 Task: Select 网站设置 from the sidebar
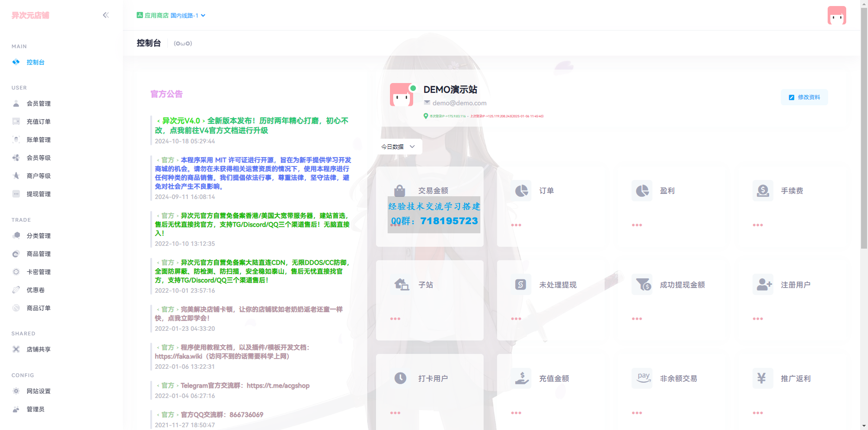[38, 391]
